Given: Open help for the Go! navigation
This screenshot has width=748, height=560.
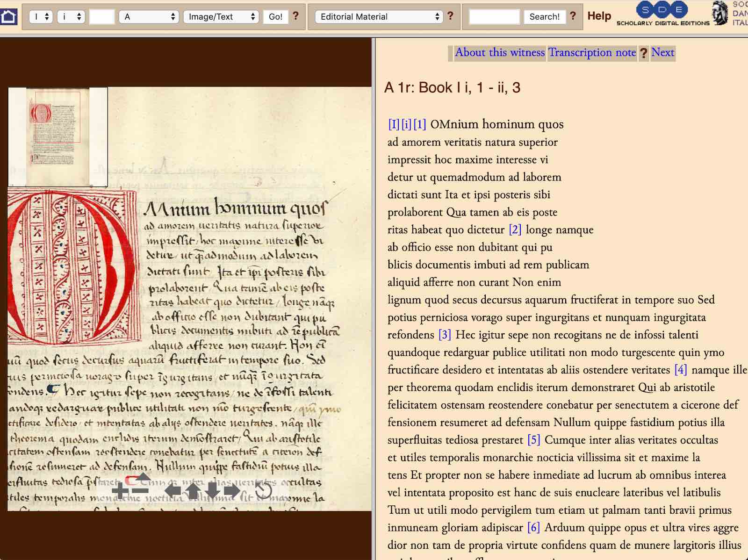Looking at the screenshot, I should (295, 16).
